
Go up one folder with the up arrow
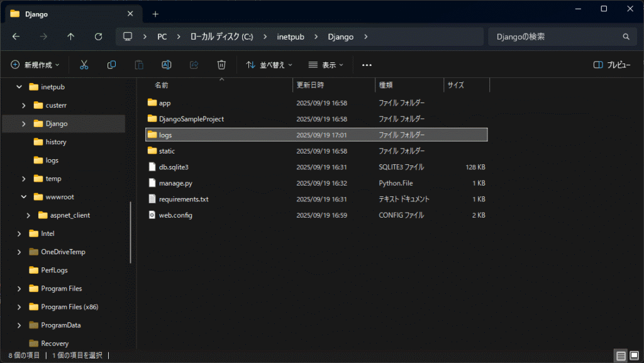pyautogui.click(x=70, y=36)
